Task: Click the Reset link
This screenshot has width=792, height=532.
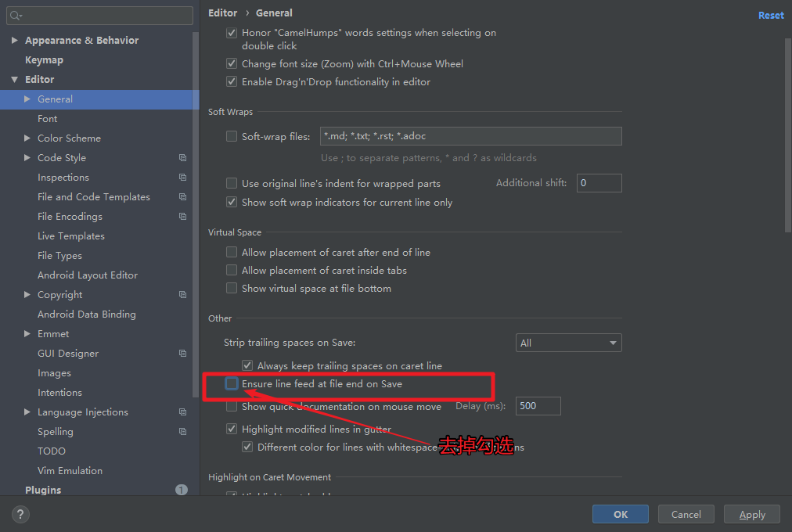Action: (x=771, y=16)
